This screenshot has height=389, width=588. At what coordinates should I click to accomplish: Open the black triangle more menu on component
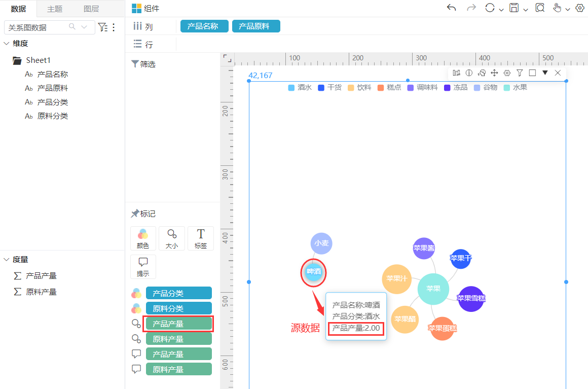(x=545, y=73)
